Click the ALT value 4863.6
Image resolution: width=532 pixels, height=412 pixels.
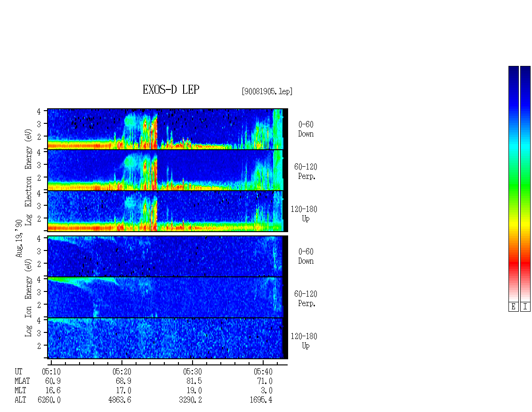(120, 400)
